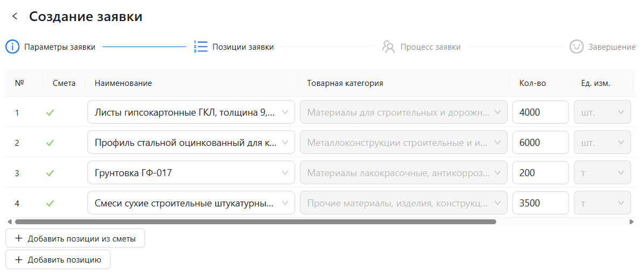Click the green checkmark in row 3
644x275 pixels.
[50, 173]
